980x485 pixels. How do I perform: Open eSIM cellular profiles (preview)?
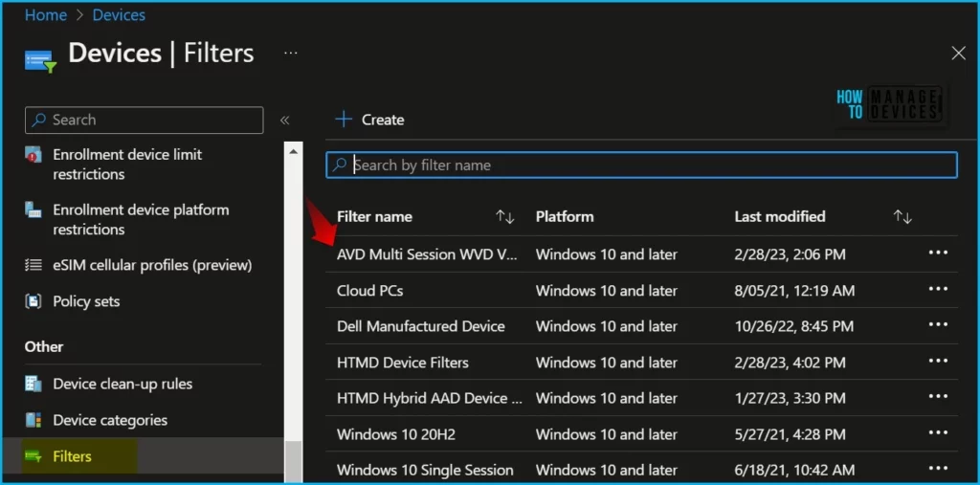tap(152, 265)
